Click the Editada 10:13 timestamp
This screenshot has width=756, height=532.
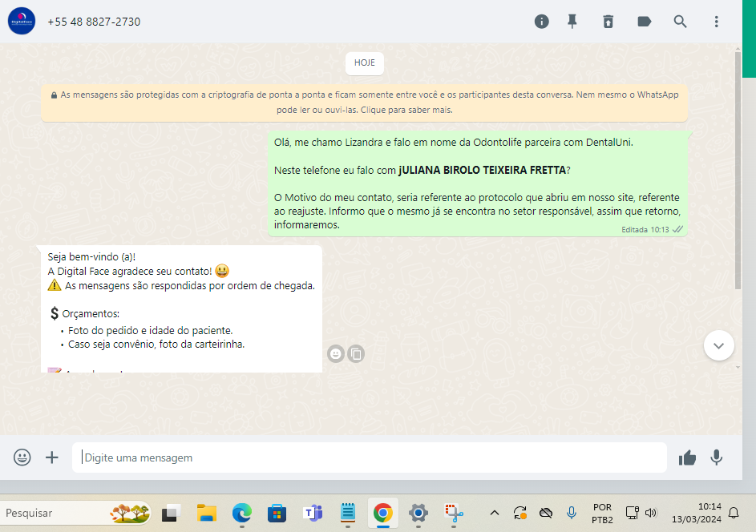click(x=645, y=230)
